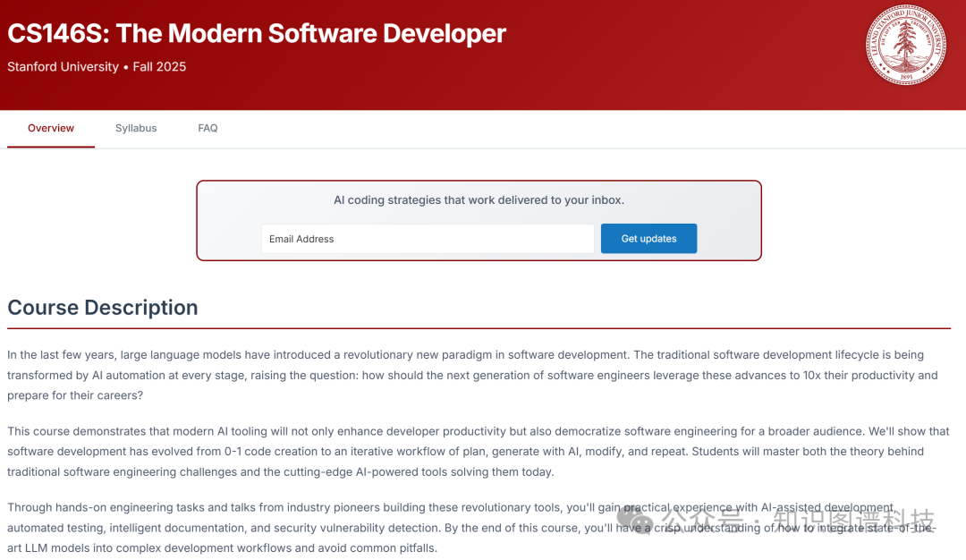Focus the Email Address input field
966x560 pixels.
tap(428, 239)
